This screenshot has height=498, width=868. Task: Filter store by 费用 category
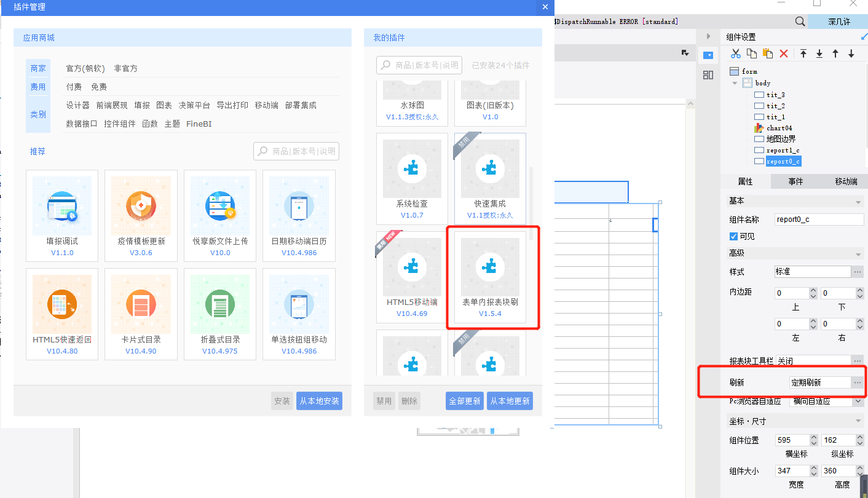click(38, 87)
